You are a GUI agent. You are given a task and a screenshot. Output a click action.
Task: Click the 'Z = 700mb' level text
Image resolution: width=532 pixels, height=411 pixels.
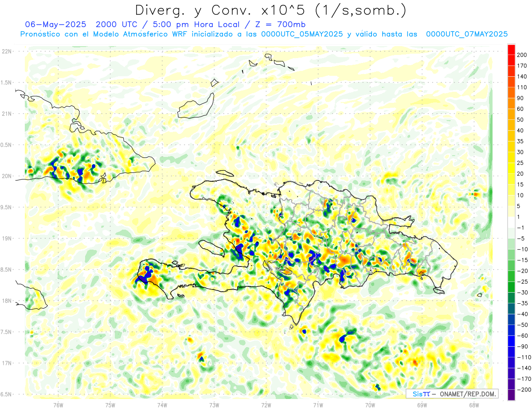pos(280,24)
